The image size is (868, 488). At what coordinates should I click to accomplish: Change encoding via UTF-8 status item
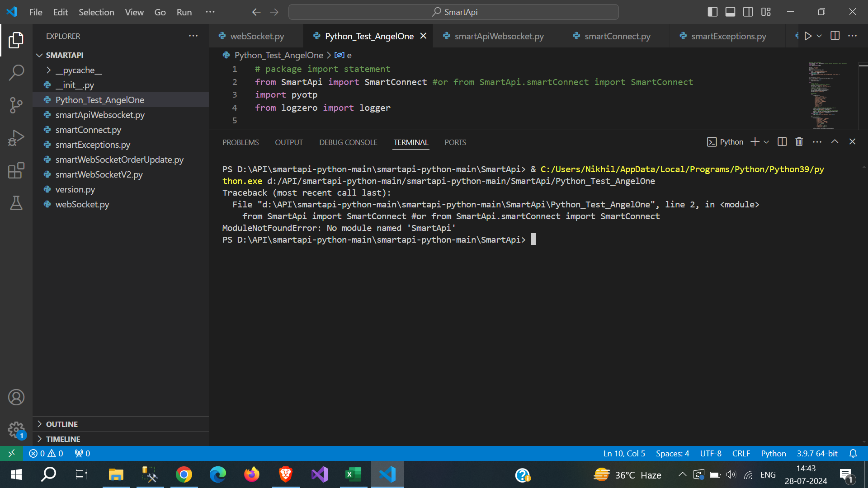(711, 453)
